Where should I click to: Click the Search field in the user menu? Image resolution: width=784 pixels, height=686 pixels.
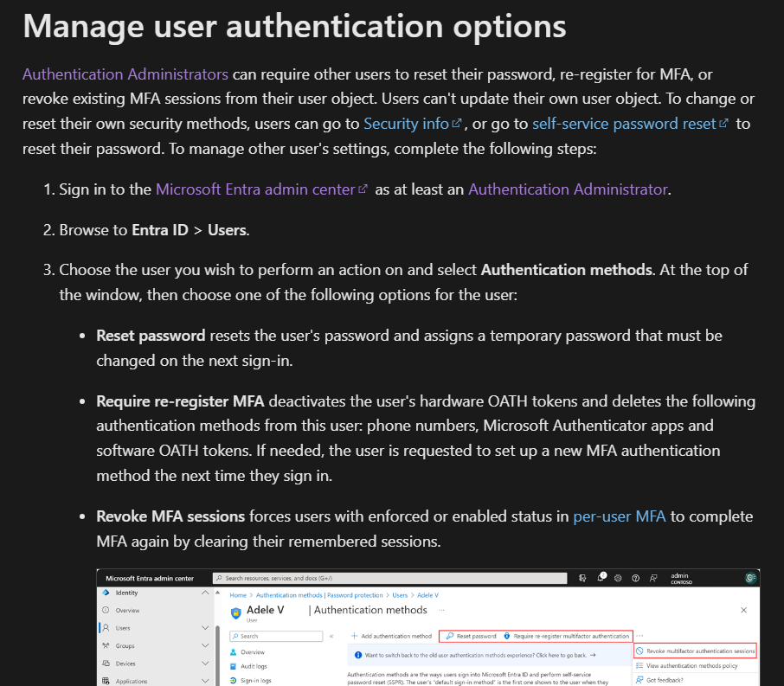[276, 636]
